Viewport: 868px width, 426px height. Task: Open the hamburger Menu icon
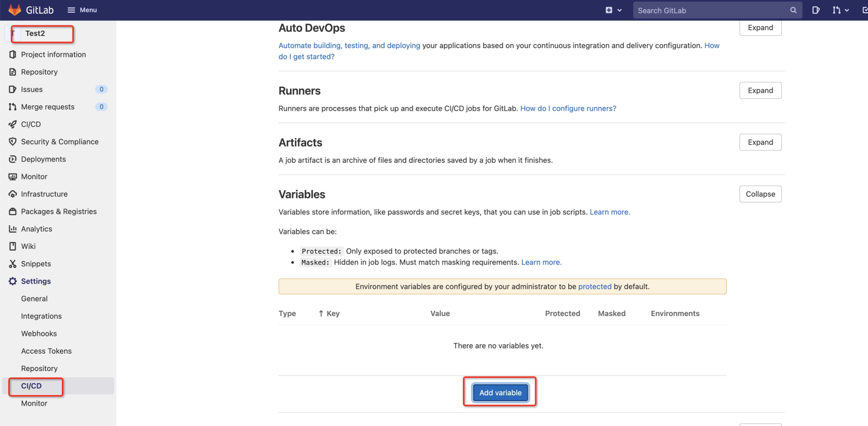pos(71,10)
